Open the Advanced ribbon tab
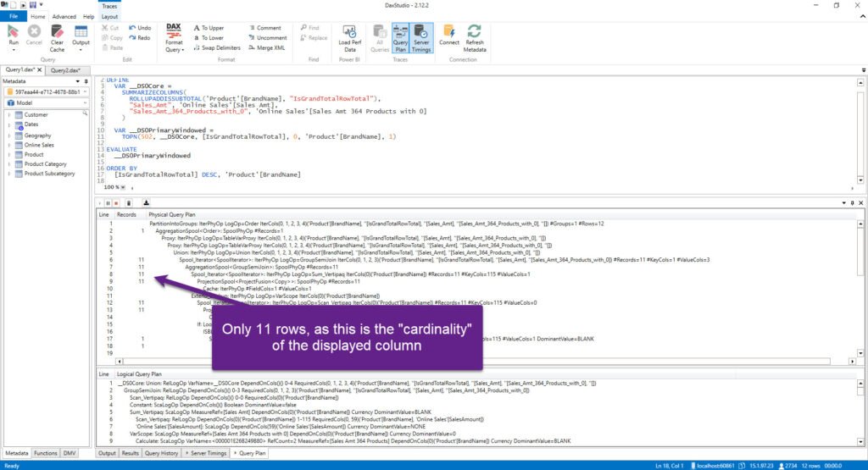868x470 pixels. pos(64,17)
